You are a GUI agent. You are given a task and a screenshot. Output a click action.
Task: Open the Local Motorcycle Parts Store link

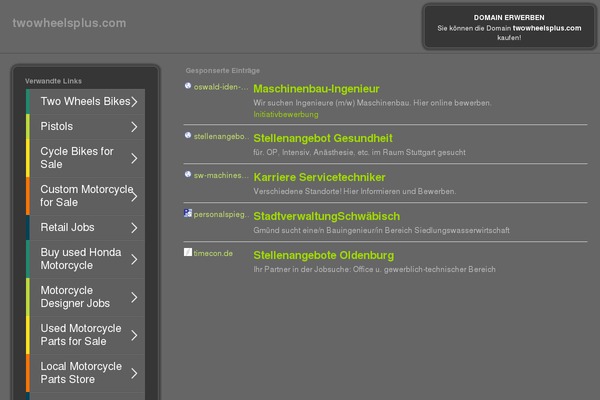coord(85,373)
